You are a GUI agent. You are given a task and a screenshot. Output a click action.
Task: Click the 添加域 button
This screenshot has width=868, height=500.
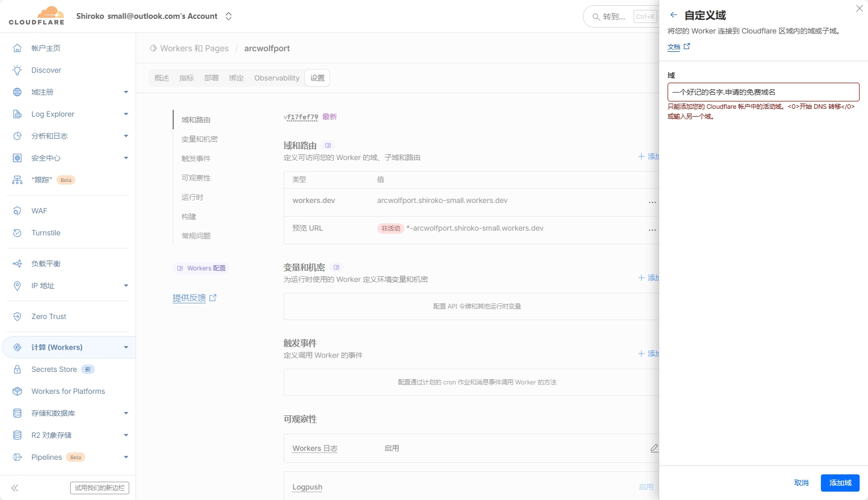[x=840, y=483]
